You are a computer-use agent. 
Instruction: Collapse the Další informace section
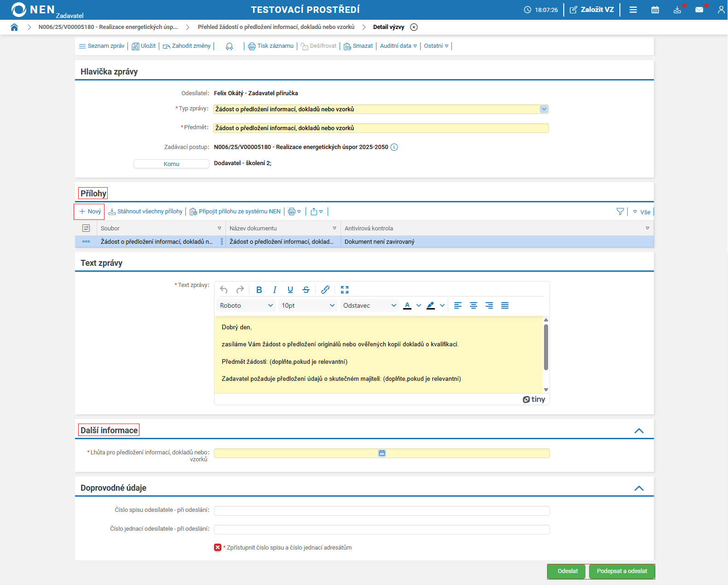[x=639, y=431]
